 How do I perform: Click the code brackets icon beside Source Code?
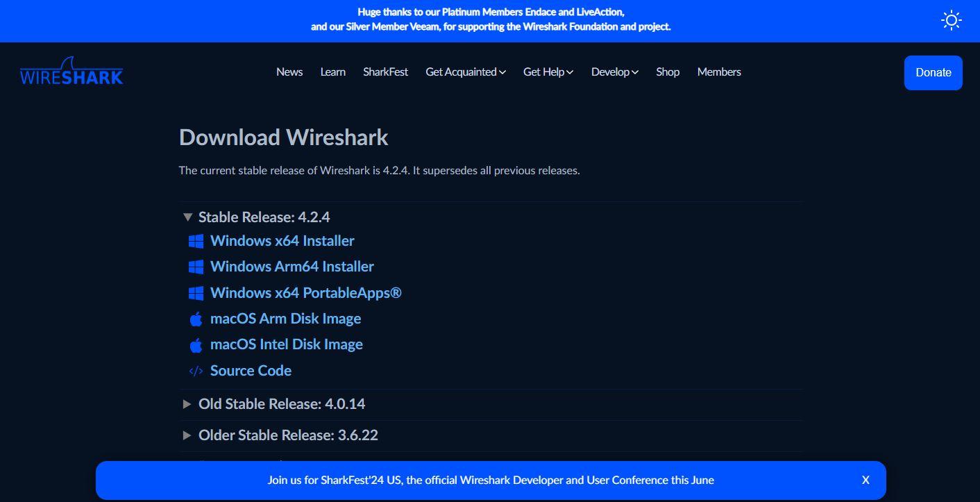point(196,371)
